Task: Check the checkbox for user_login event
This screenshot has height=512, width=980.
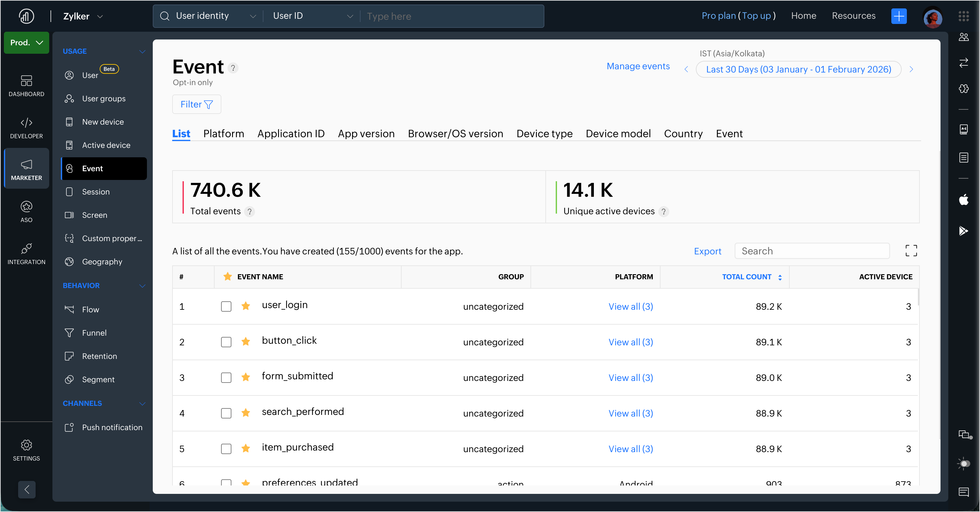Action: pos(226,306)
